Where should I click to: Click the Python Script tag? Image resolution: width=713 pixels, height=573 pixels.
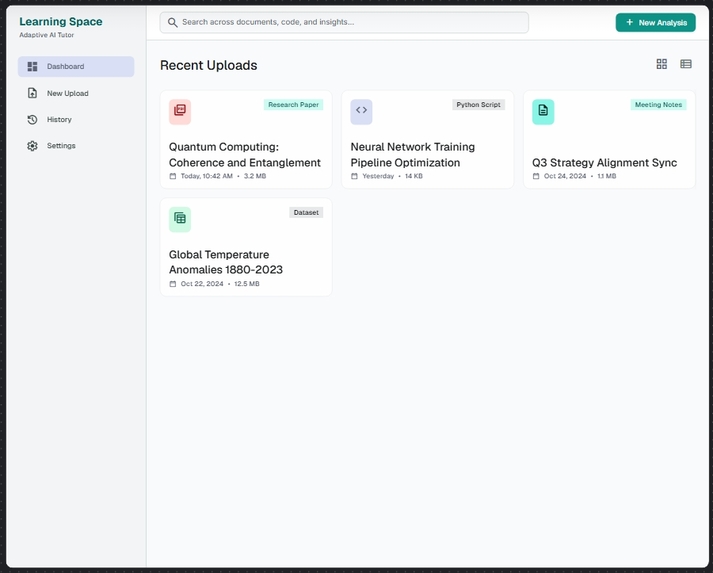478,105
